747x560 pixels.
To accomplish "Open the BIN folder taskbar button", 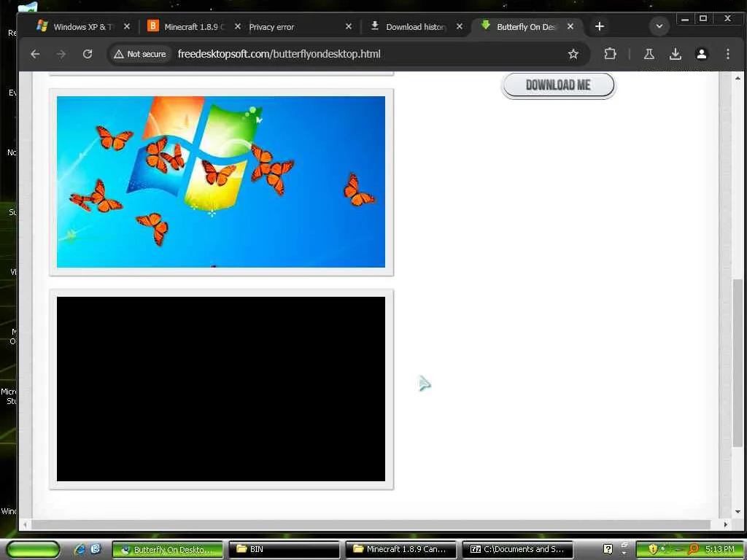I will (x=284, y=550).
